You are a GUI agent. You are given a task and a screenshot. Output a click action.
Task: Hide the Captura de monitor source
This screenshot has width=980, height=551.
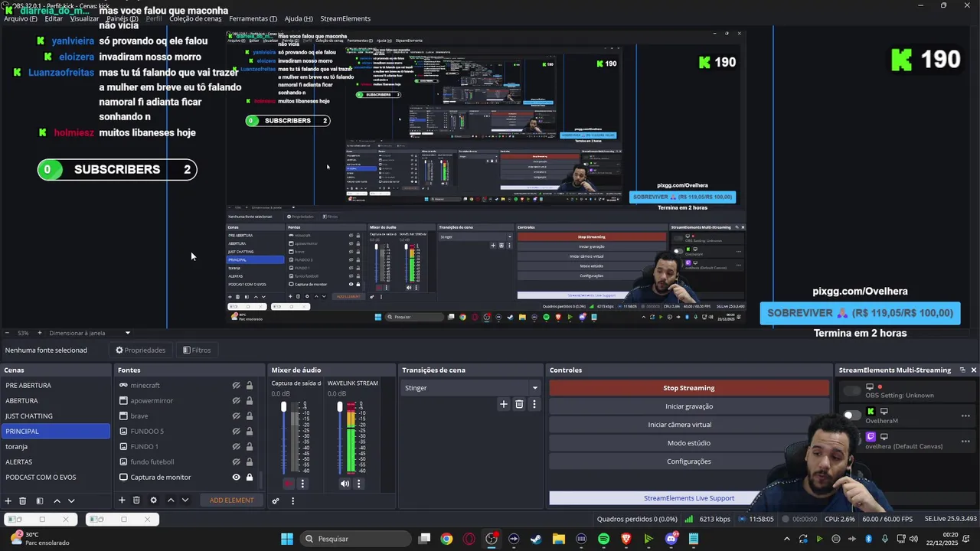(237, 478)
